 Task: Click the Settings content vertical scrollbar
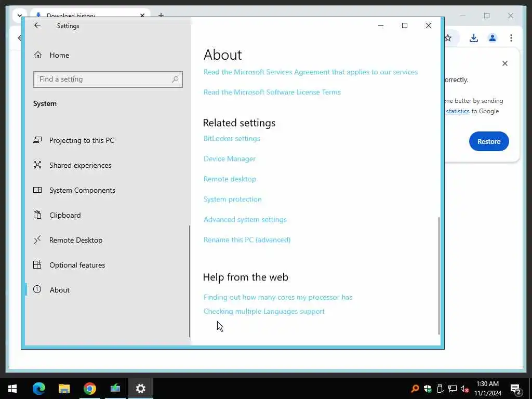[438, 275]
